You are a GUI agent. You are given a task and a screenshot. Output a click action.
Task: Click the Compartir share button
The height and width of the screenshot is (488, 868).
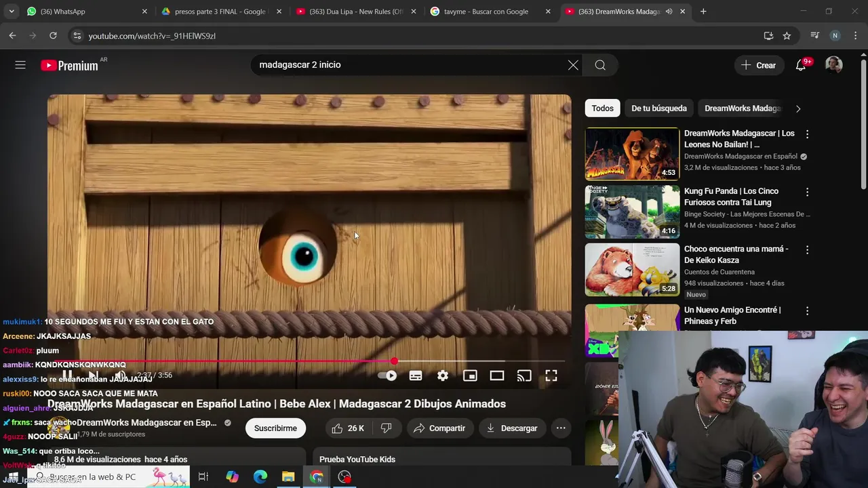[x=439, y=428]
